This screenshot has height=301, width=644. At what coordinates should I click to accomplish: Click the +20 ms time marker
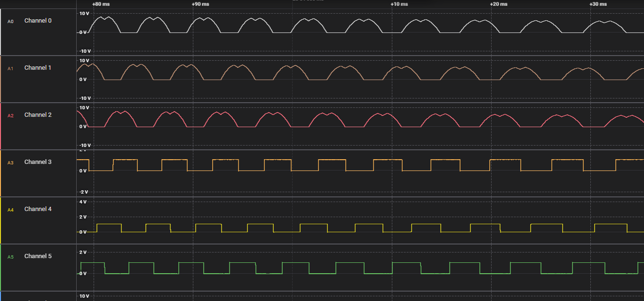coord(499,4)
